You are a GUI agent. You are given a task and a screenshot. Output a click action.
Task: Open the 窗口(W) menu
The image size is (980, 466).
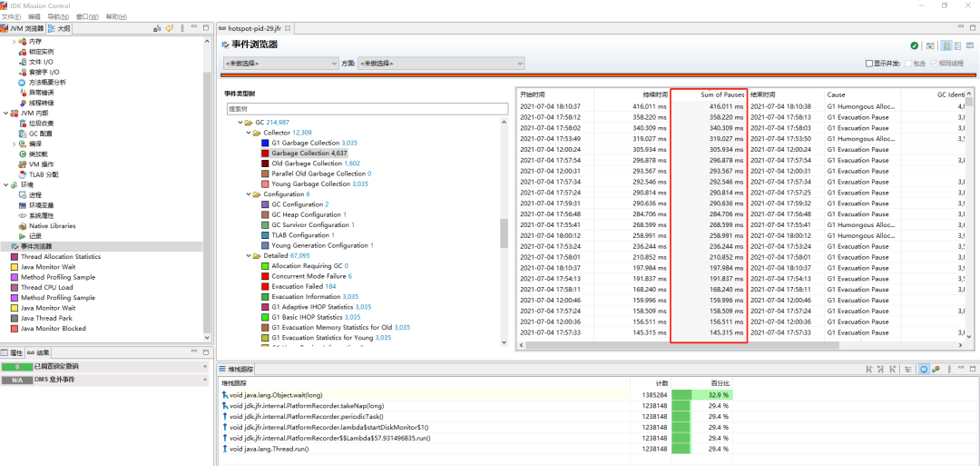[87, 16]
